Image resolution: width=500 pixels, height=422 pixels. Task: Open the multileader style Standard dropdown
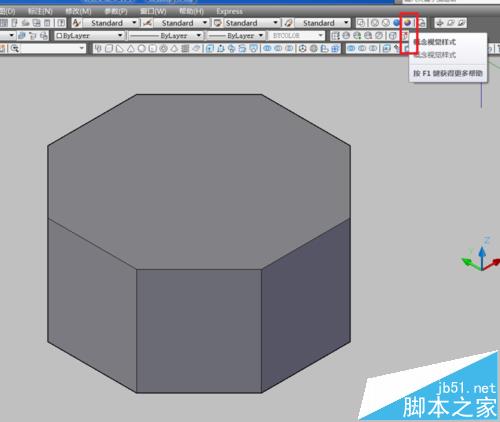point(346,23)
